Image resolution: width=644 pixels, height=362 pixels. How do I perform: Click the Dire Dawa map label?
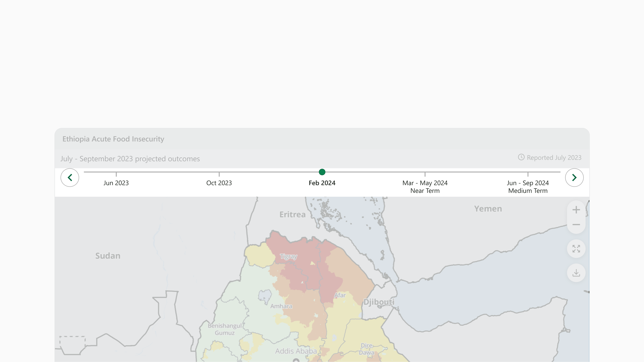[x=366, y=349]
